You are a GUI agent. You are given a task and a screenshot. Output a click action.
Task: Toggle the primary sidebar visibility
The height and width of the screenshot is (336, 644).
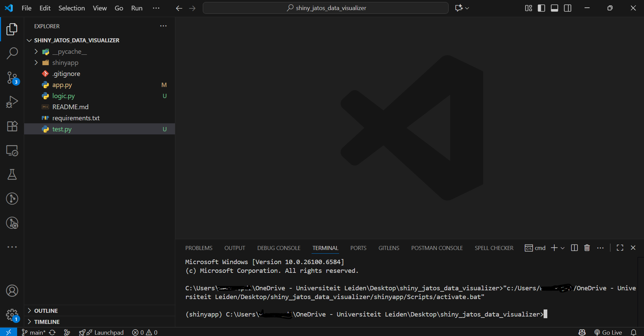[x=541, y=8]
